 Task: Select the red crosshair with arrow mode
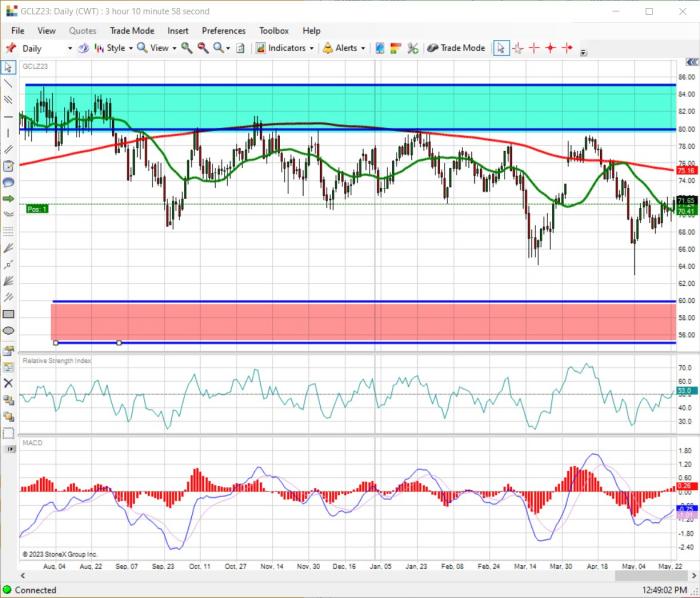click(567, 48)
